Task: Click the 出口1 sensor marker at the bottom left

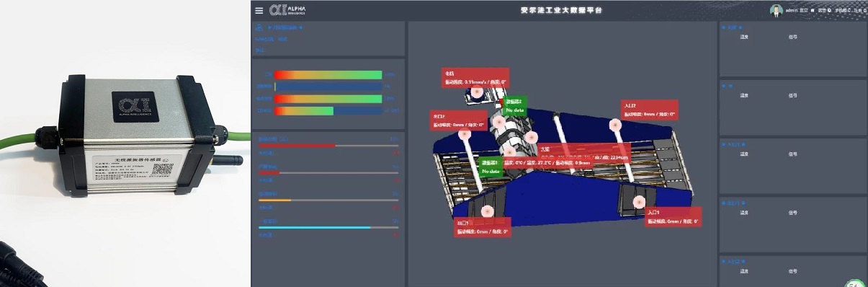Action: 487,211
